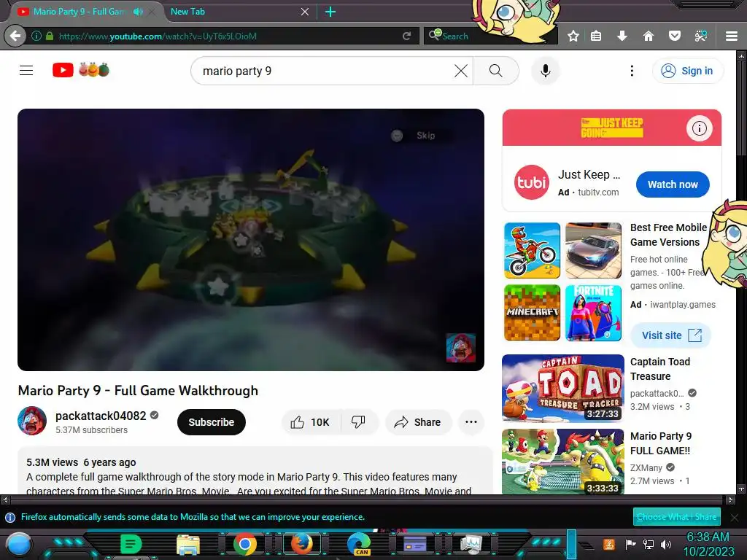Open Mario Party 9 FULL GAME thumbnail
The height and width of the screenshot is (560, 747).
[x=562, y=462]
